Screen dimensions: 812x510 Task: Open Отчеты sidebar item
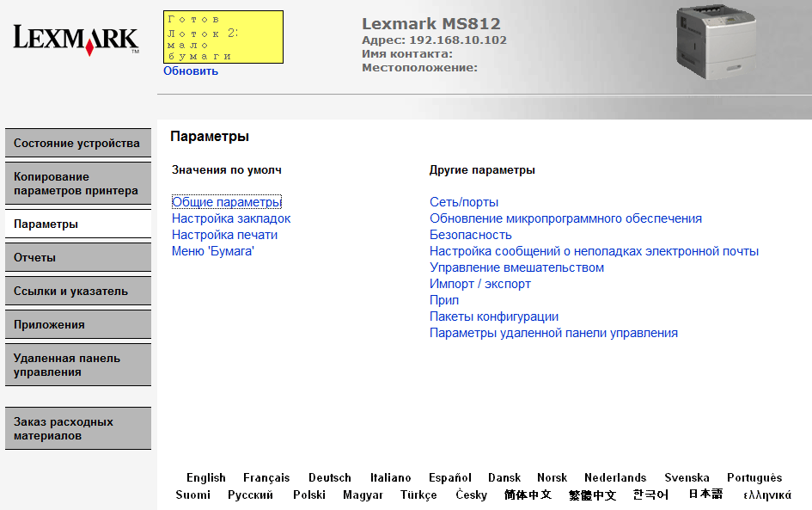click(78, 258)
